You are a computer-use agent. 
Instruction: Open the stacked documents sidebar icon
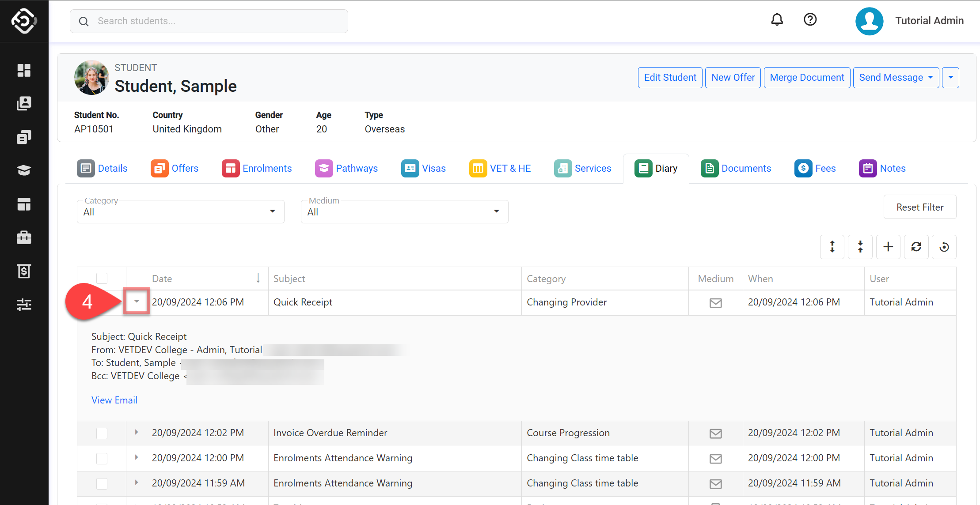click(24, 137)
